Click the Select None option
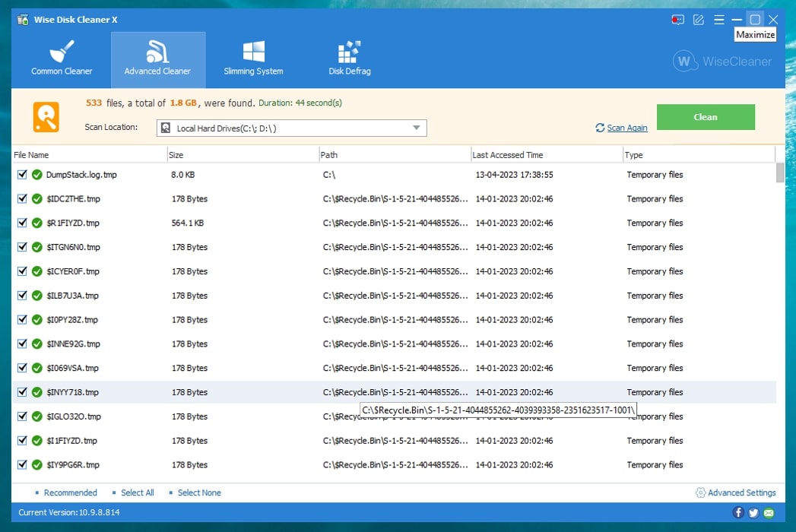796x532 pixels. coord(198,492)
